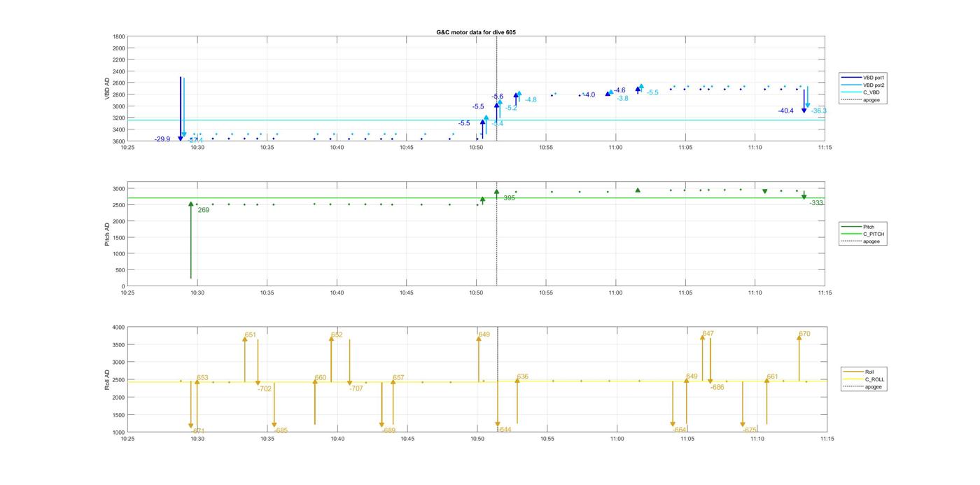Click the plot title 'G&C motor data for dive 605'

[476, 32]
